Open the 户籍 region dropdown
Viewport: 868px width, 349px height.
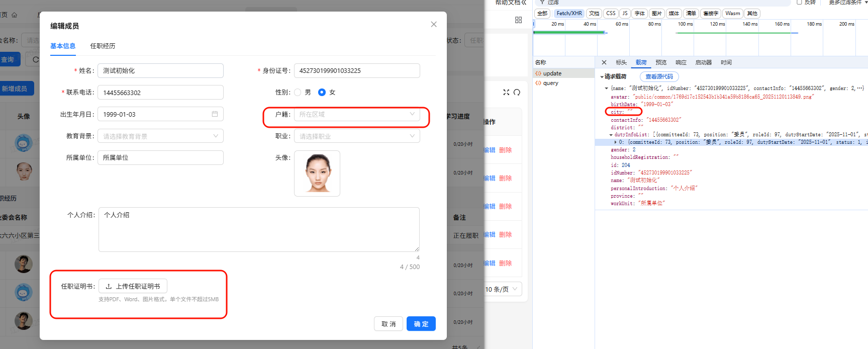(x=356, y=115)
